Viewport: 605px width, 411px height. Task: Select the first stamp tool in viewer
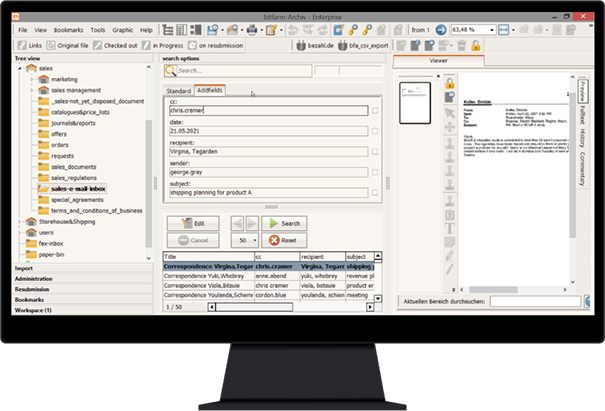coord(450,144)
